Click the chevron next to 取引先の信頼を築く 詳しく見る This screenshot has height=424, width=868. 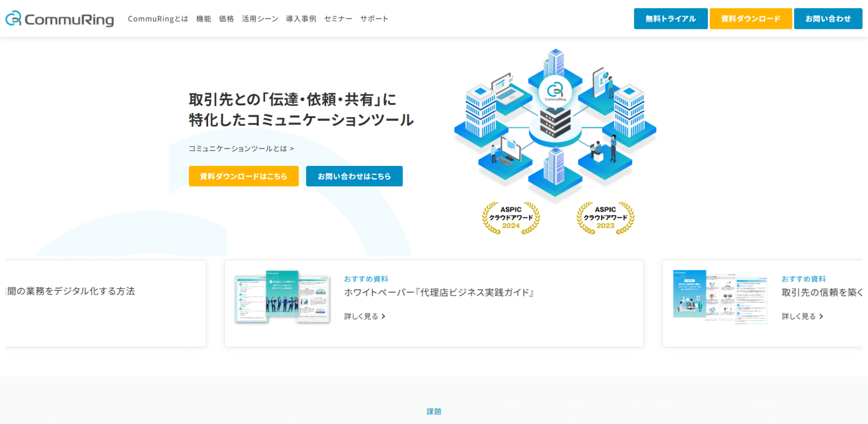pyautogui.click(x=821, y=316)
